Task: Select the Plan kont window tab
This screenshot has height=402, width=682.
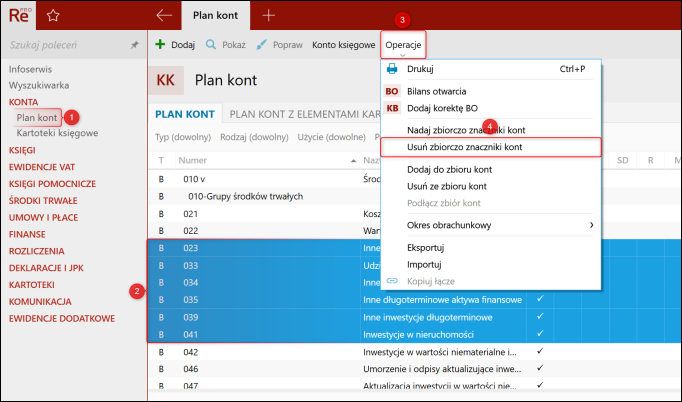Action: [216, 15]
